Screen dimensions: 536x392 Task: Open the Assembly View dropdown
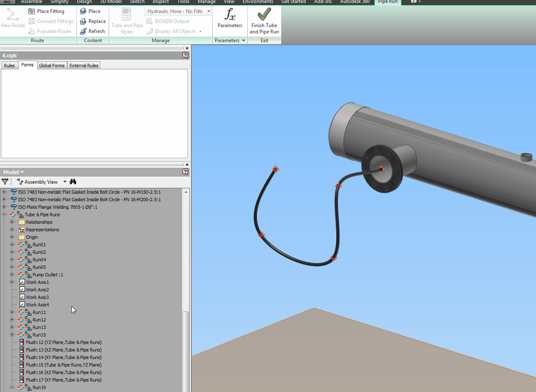point(64,182)
